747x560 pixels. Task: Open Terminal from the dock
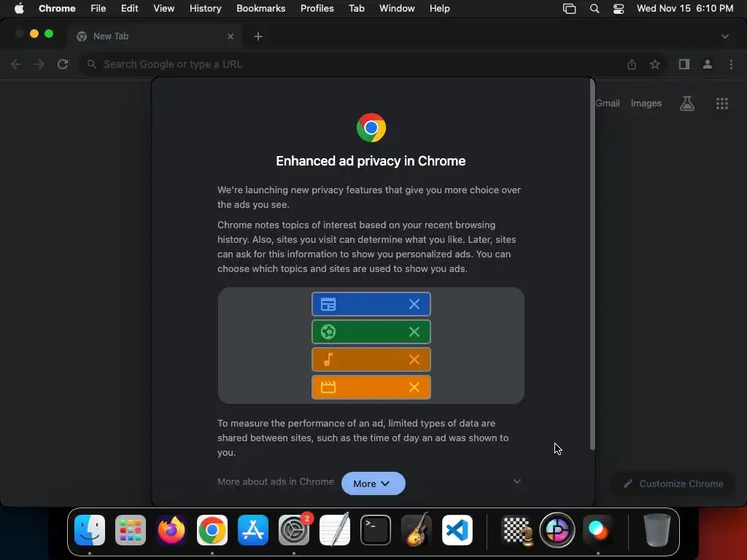coord(376,530)
